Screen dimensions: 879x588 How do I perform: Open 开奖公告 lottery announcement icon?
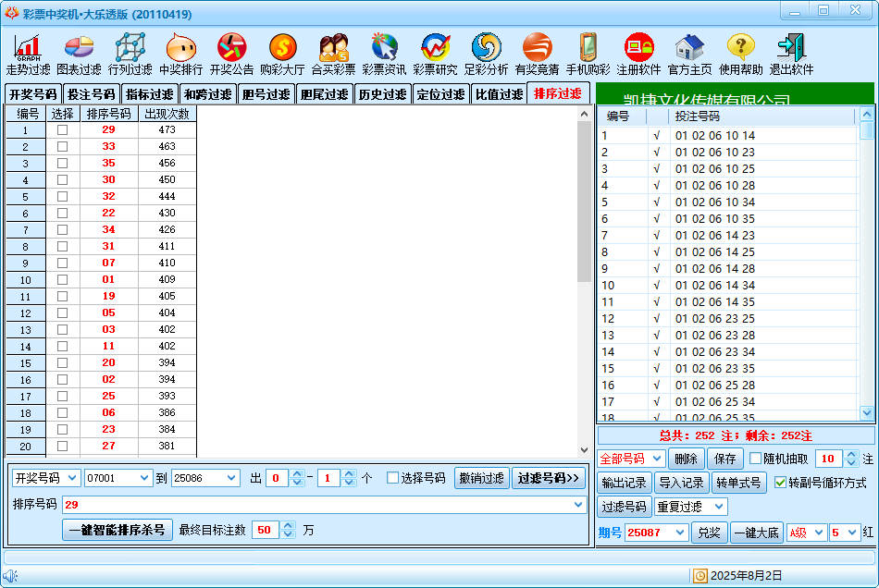click(x=231, y=47)
